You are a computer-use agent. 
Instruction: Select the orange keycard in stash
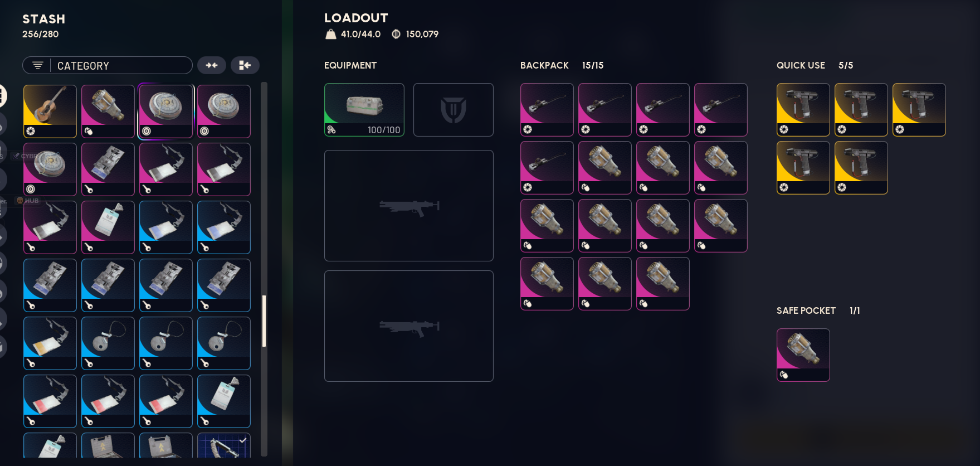[50, 343]
